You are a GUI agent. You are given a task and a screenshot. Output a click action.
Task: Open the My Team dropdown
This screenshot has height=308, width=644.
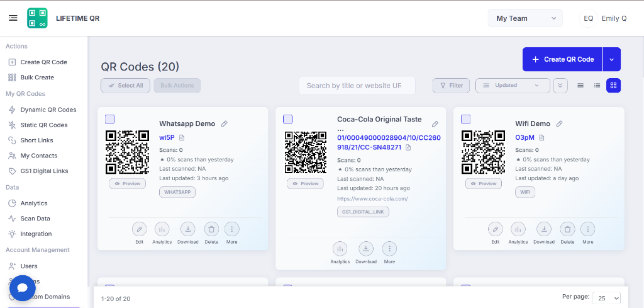525,18
